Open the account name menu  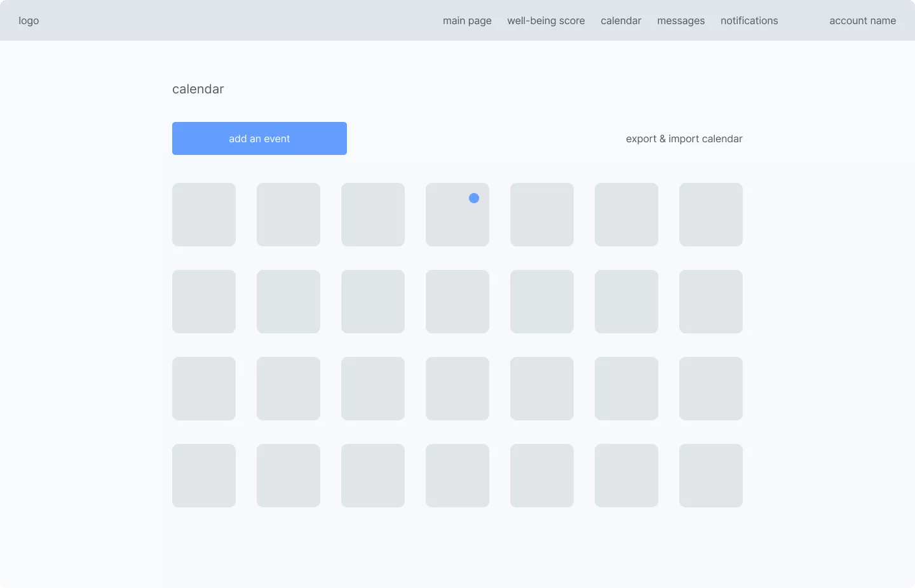click(x=862, y=20)
